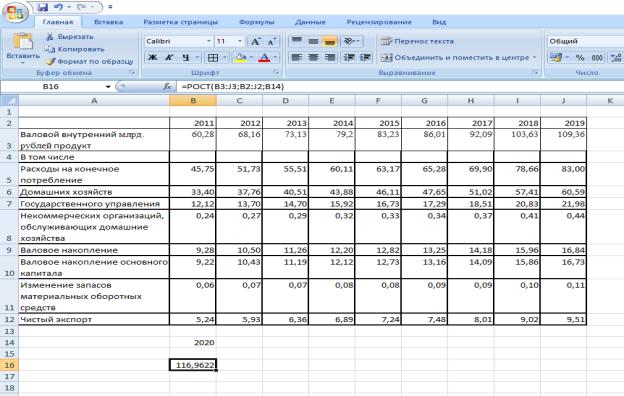
Task: Open the Вид tab
Action: (x=439, y=22)
